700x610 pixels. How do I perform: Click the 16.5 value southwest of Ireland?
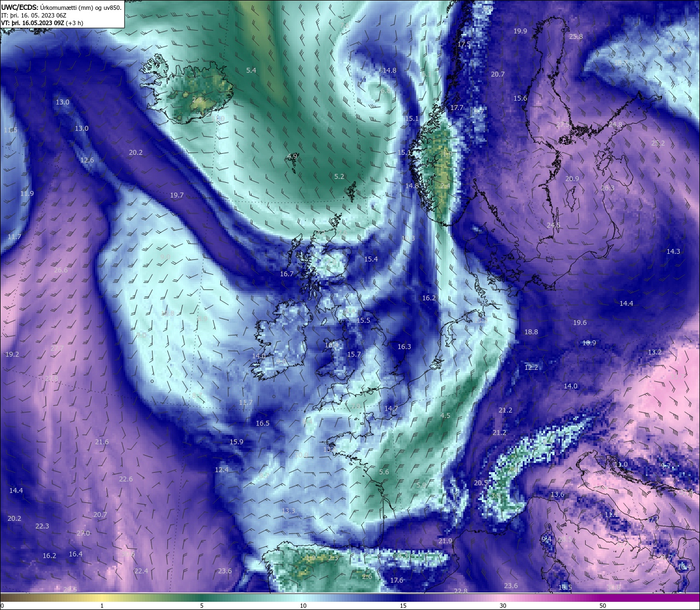click(x=262, y=423)
